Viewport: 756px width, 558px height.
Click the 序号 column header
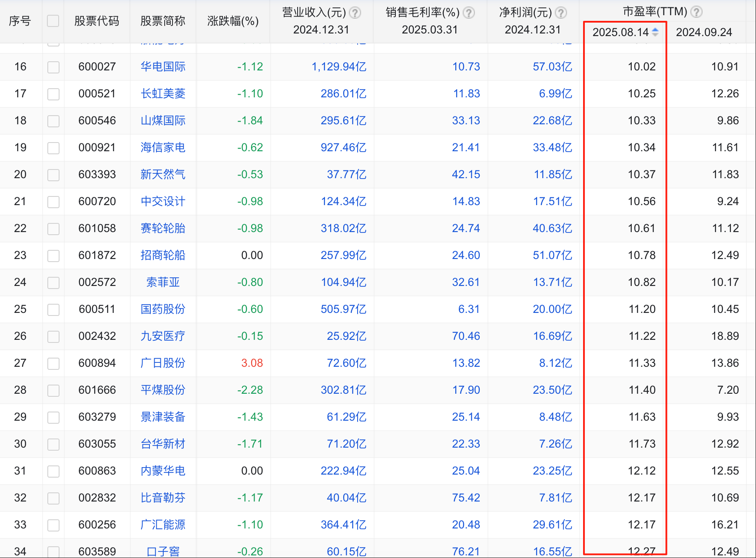[20, 21]
